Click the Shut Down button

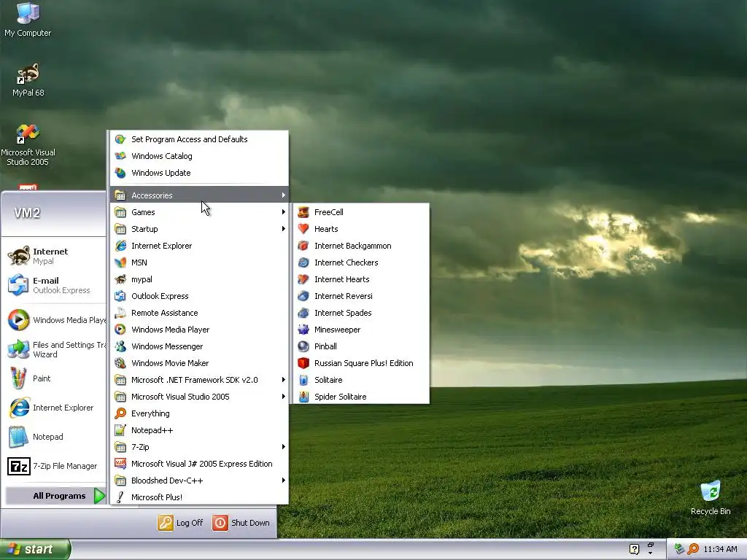(241, 522)
